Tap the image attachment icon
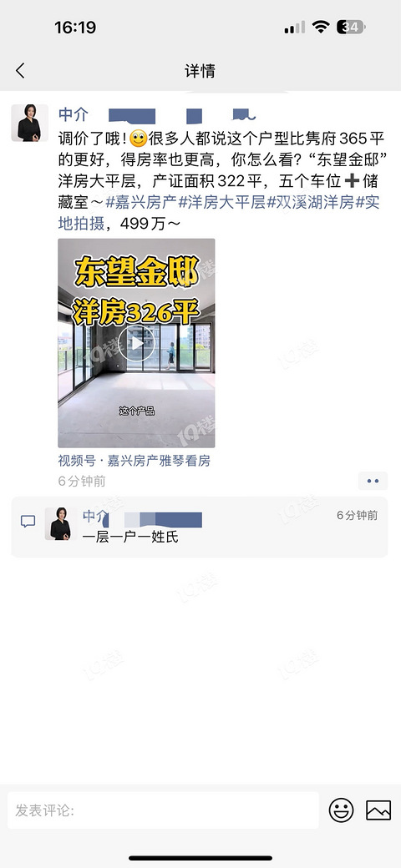Screen dimensions: 401x868 click(x=378, y=810)
